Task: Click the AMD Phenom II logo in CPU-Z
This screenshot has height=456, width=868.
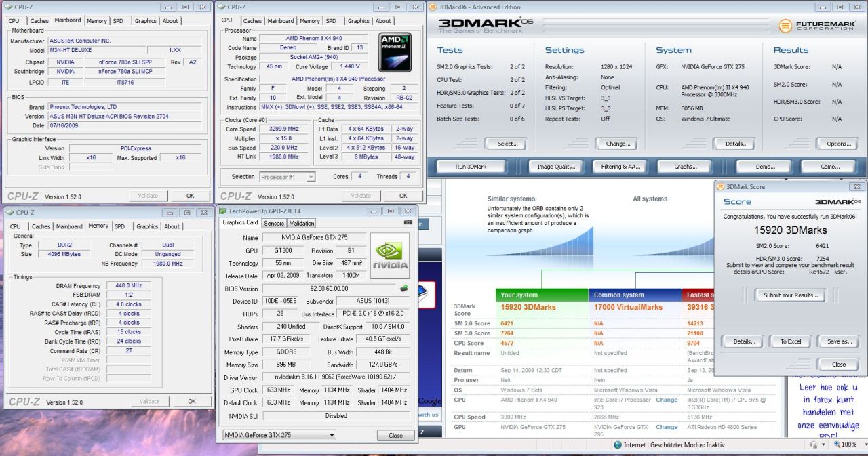Action: (395, 52)
